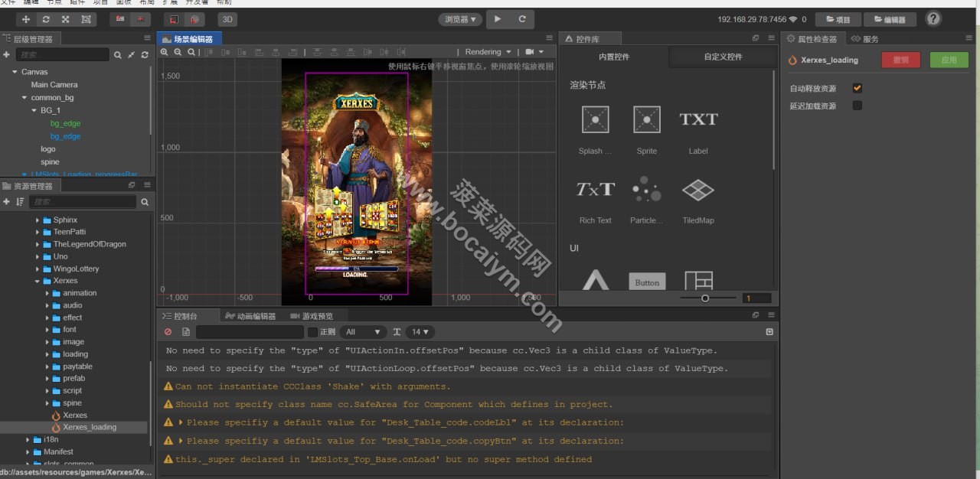Image resolution: width=980 pixels, height=479 pixels.
Task: Click the hierarchy search magnifier icon
Action: [117, 55]
